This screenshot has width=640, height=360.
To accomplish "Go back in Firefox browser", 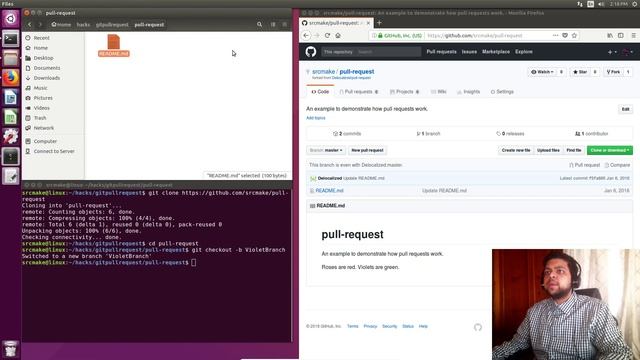I will coord(306,36).
